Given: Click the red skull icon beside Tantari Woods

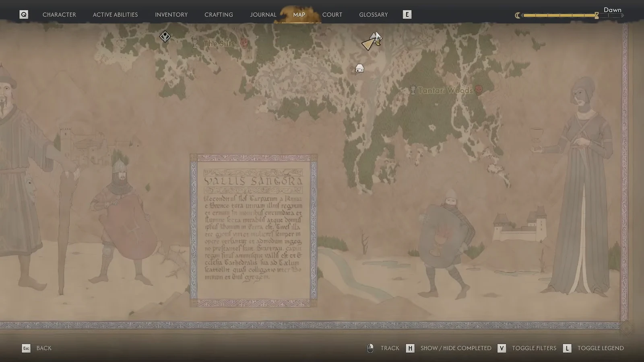Looking at the screenshot, I should tap(479, 90).
